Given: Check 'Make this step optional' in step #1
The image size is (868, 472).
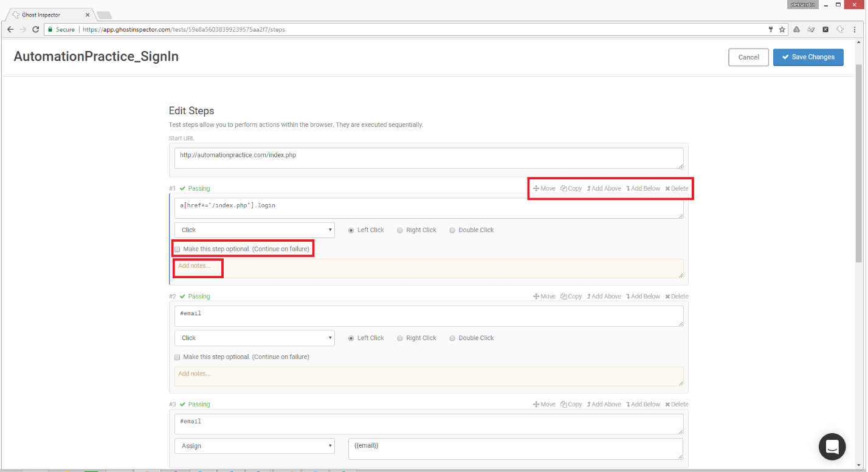Looking at the screenshot, I should point(177,249).
